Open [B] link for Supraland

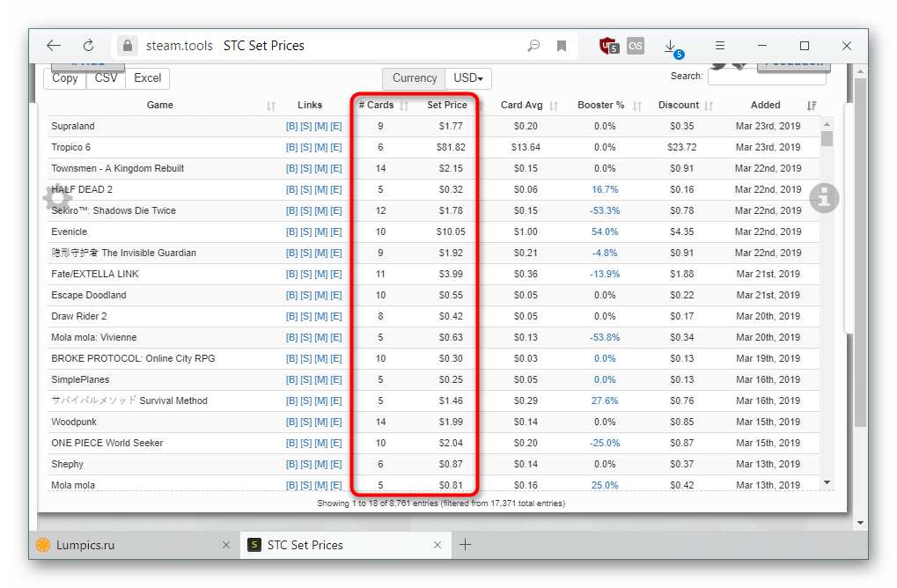coord(291,127)
